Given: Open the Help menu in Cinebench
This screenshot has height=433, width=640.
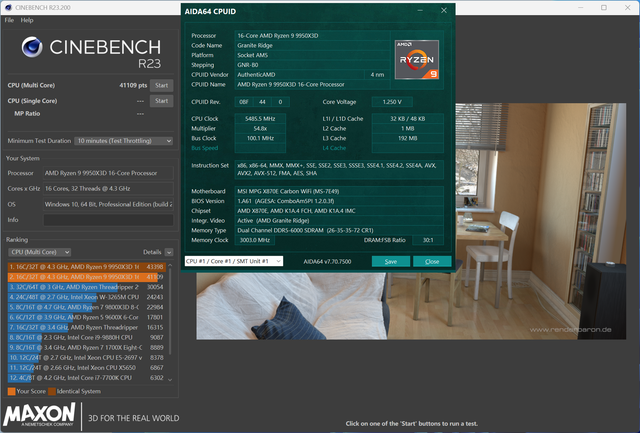Looking at the screenshot, I should pyautogui.click(x=27, y=20).
